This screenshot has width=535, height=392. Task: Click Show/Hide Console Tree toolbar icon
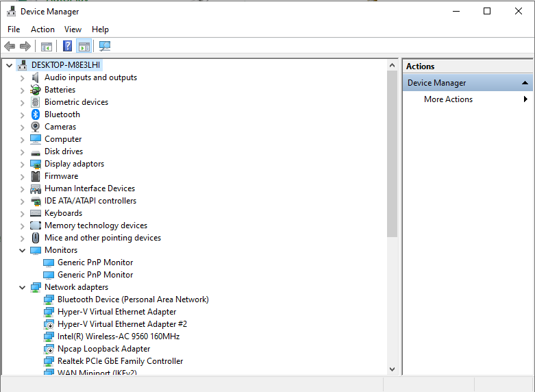coord(47,46)
